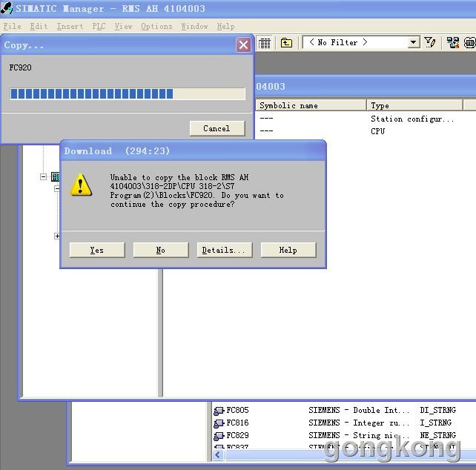
Task: Select the FC805 block icon
Action: [219, 411]
